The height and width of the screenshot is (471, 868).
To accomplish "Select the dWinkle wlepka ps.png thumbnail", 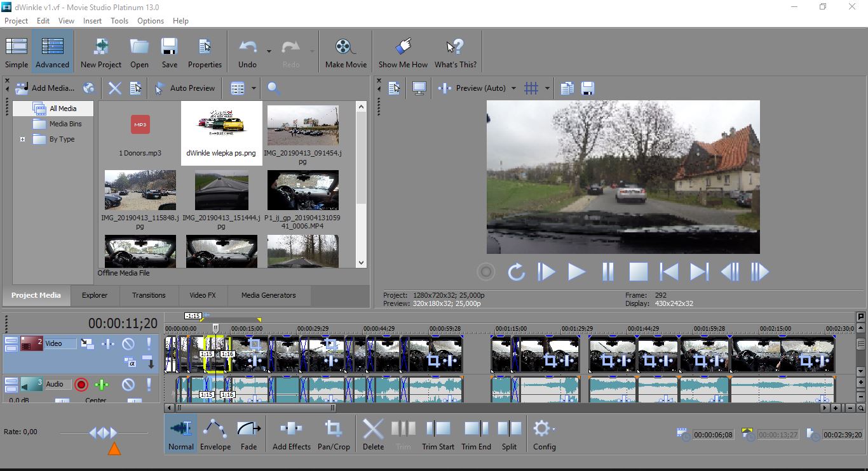I will click(x=221, y=133).
